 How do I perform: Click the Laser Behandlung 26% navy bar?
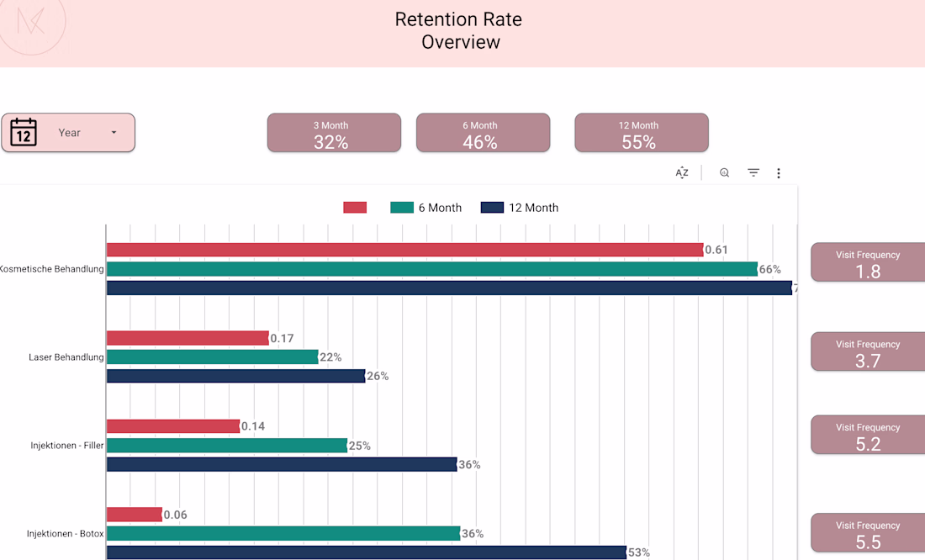235,376
